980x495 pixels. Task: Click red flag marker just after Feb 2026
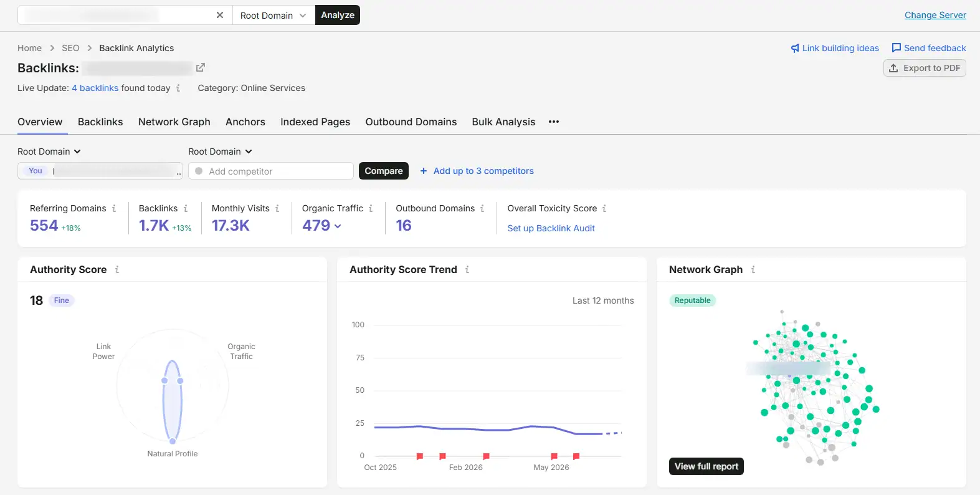[486, 456]
